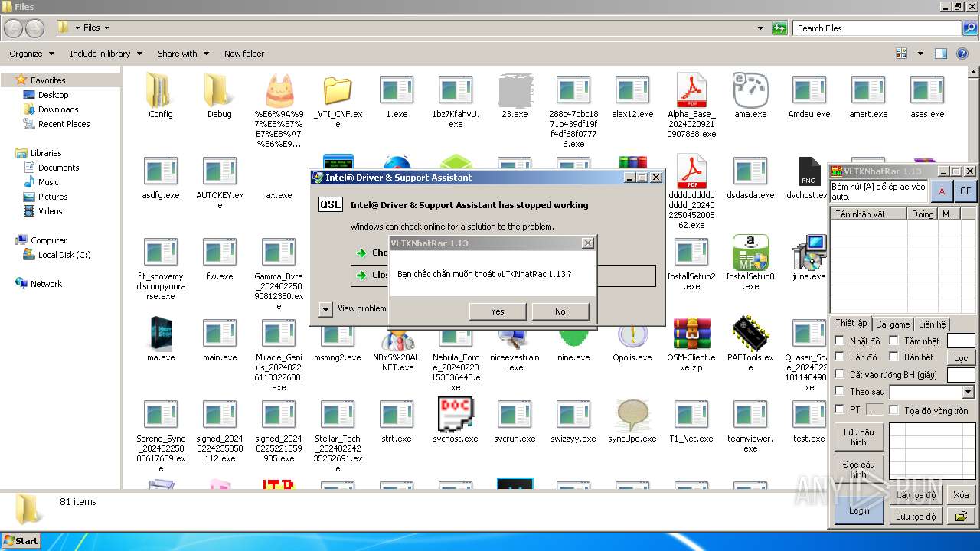Click the Search Files input box

[x=877, y=28]
